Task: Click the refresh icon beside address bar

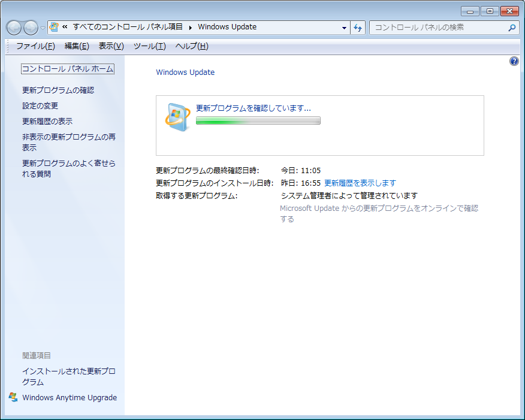Action: (358, 28)
